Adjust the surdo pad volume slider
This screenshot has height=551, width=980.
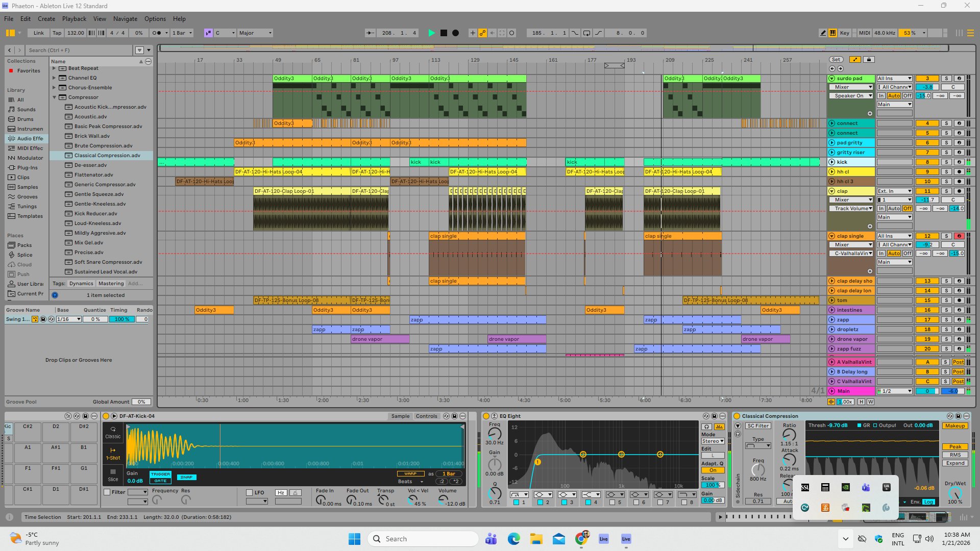pyautogui.click(x=927, y=87)
